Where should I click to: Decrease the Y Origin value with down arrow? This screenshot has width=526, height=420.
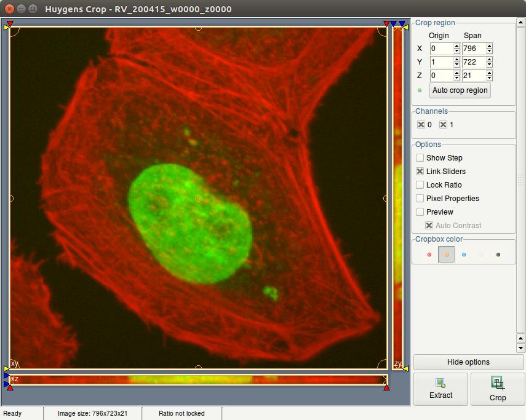(x=456, y=65)
